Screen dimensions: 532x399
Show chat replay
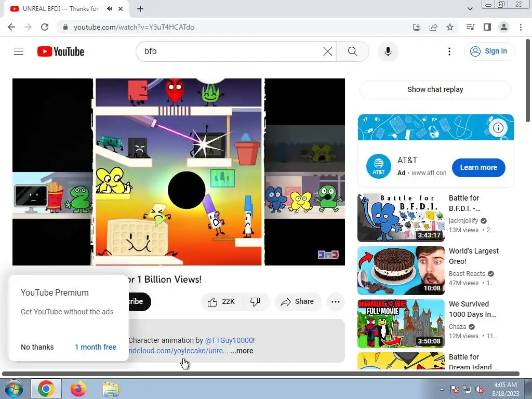pyautogui.click(x=435, y=89)
